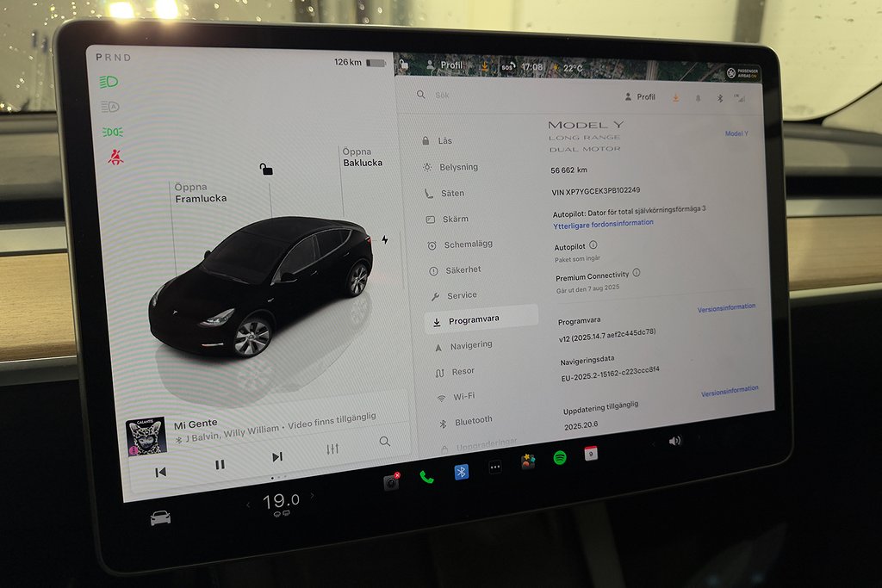Open the green phone app
Viewport: 882px width, 588px height.
click(427, 477)
